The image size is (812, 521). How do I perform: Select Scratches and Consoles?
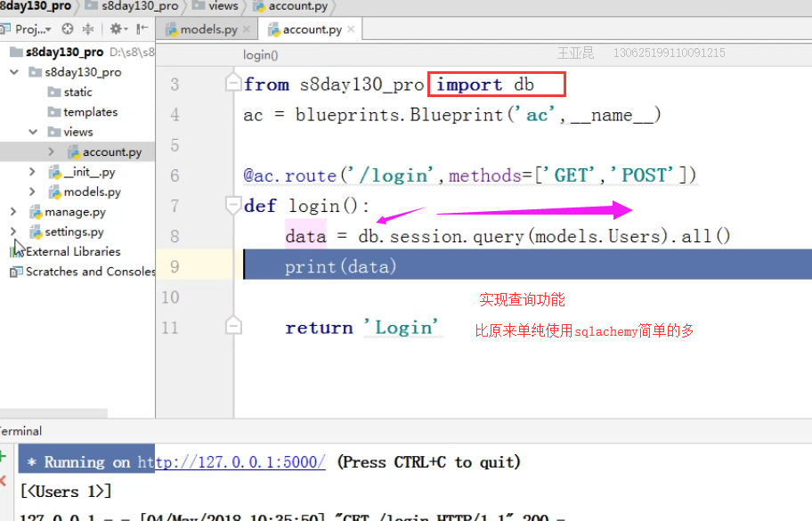83,272
